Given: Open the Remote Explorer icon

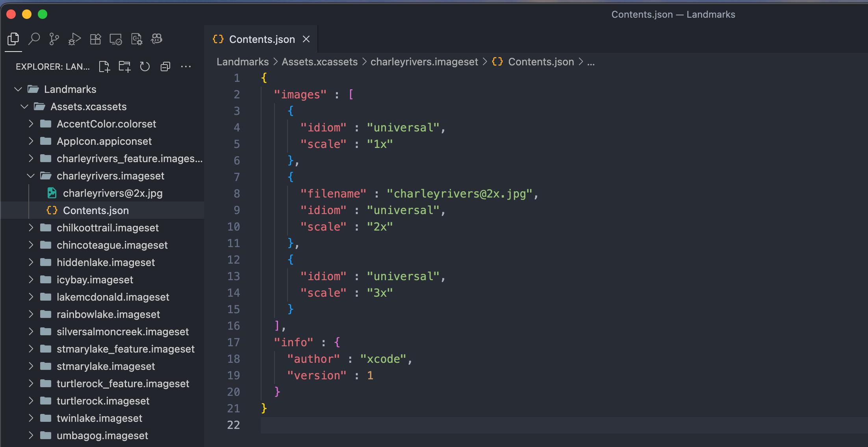Looking at the screenshot, I should [116, 39].
